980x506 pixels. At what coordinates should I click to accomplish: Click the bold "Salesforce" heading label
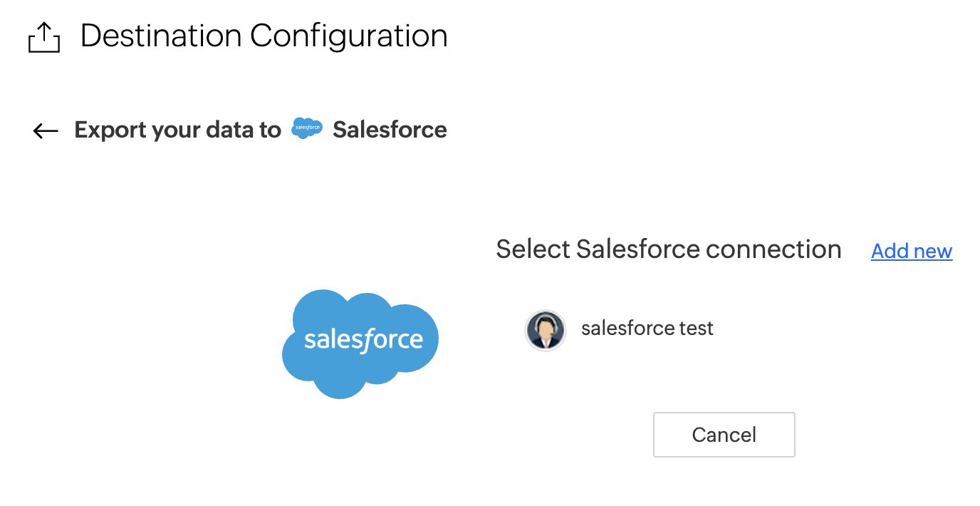pos(390,130)
